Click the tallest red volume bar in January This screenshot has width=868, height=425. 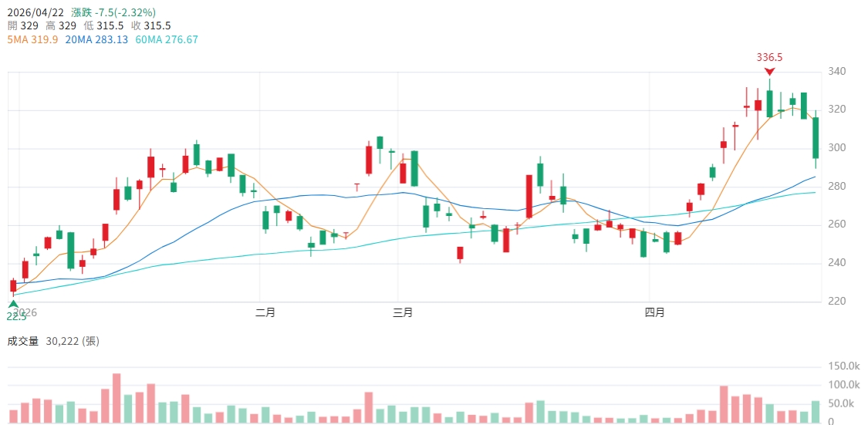tap(117, 398)
